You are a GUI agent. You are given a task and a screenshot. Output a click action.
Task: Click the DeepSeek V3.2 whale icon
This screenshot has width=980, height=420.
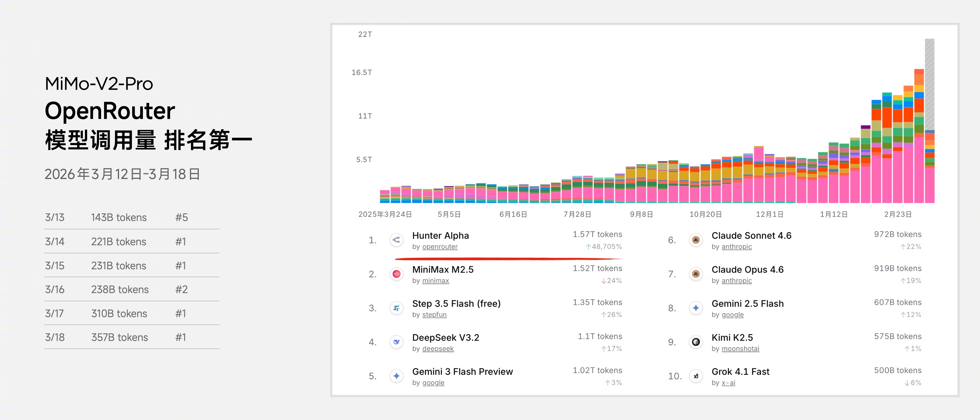pos(396,342)
